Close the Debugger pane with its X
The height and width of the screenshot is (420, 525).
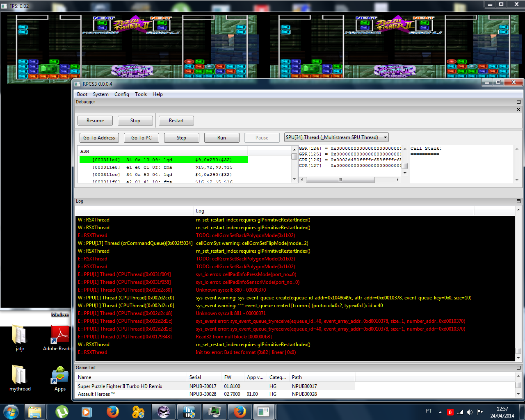pyautogui.click(x=518, y=109)
